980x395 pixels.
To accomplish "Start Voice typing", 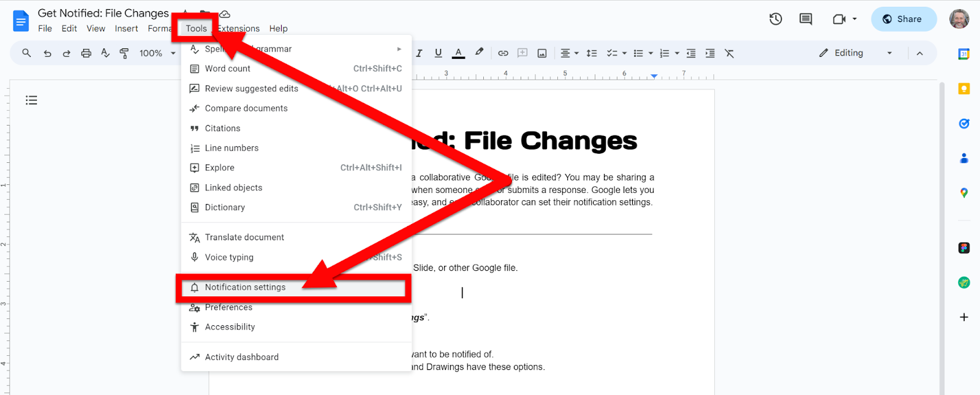I will point(296,257).
